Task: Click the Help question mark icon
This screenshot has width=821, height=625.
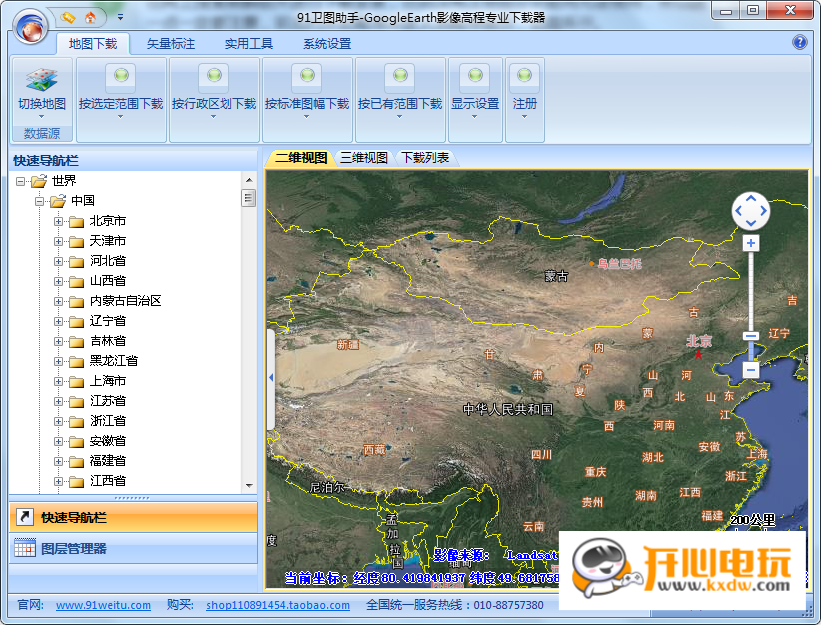Action: pyautogui.click(x=800, y=43)
